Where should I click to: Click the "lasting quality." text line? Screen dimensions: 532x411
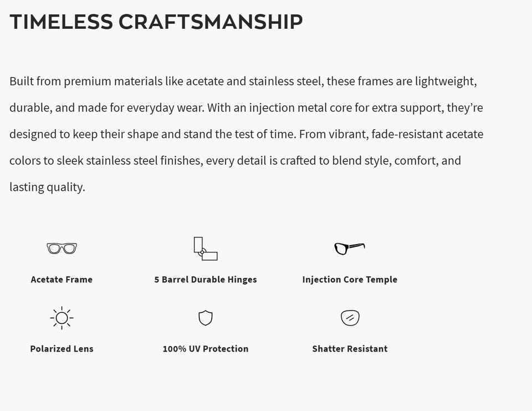point(47,187)
